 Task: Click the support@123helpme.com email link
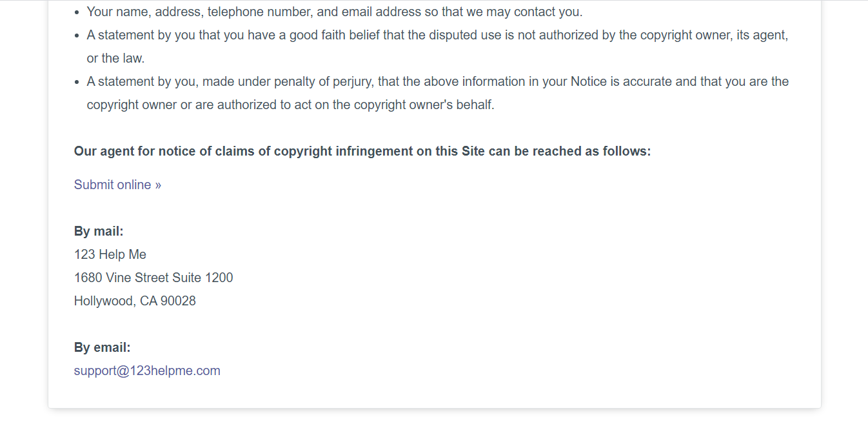pos(147,371)
